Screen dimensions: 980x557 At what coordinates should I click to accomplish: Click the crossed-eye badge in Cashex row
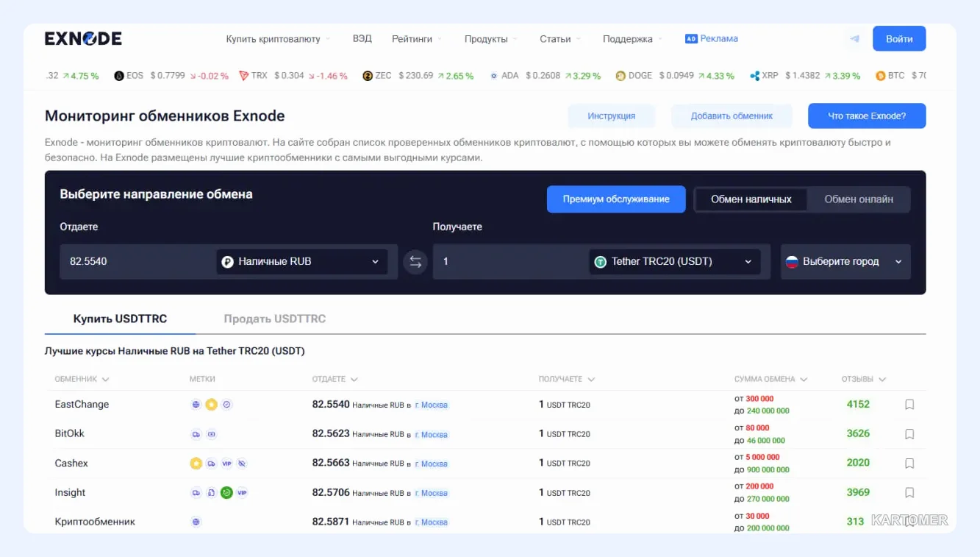pyautogui.click(x=242, y=464)
